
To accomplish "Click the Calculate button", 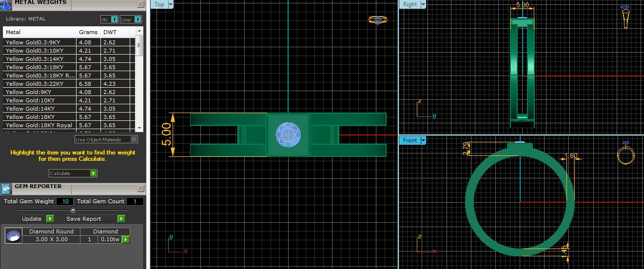I will [73, 173].
